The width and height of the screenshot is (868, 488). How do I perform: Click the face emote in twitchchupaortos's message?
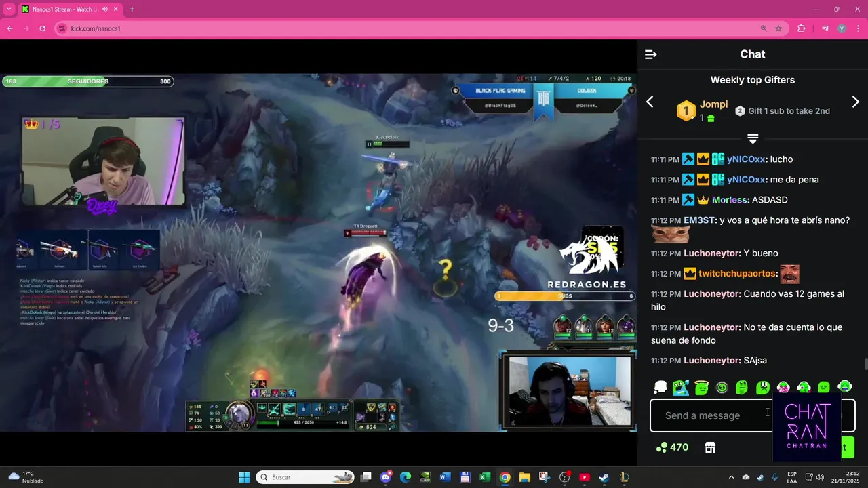pyautogui.click(x=789, y=274)
